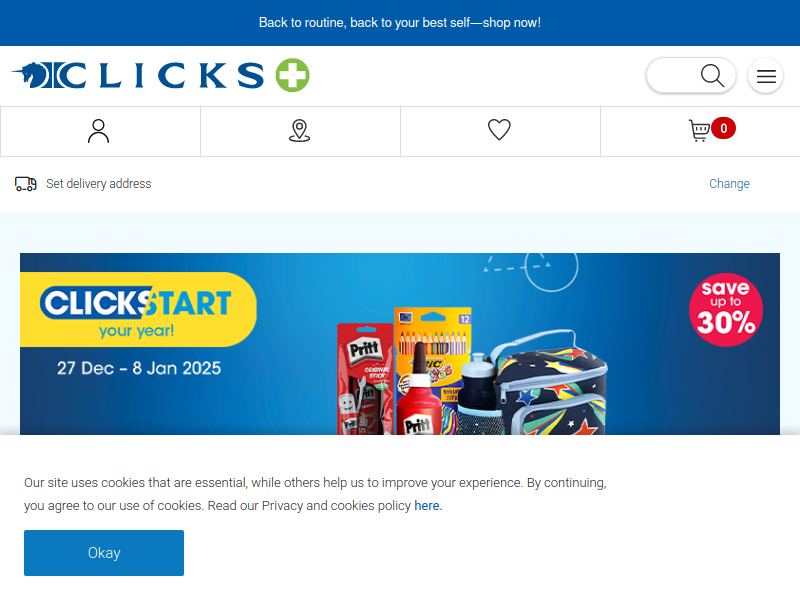Viewport: 800px width, 600px height.
Task: Open the store locator pin icon
Action: (x=299, y=131)
